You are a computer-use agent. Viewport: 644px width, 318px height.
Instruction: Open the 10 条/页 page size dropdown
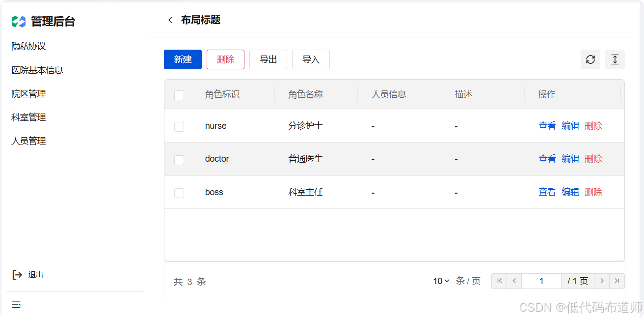click(441, 281)
